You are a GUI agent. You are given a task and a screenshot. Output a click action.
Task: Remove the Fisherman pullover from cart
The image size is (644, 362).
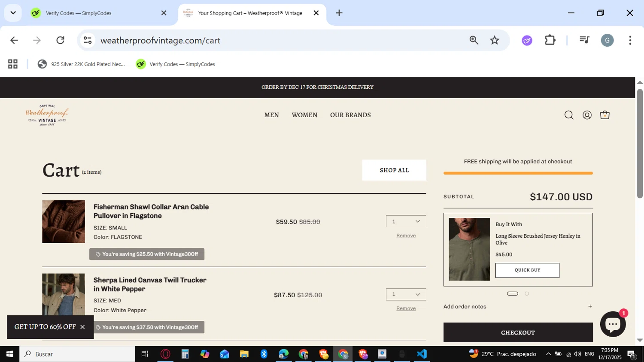(x=406, y=235)
